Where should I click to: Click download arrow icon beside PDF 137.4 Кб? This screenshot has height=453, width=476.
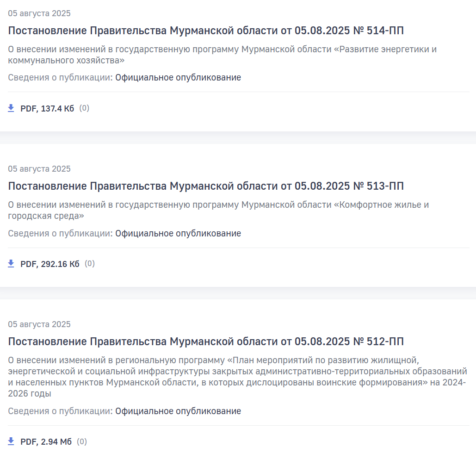pyautogui.click(x=11, y=108)
